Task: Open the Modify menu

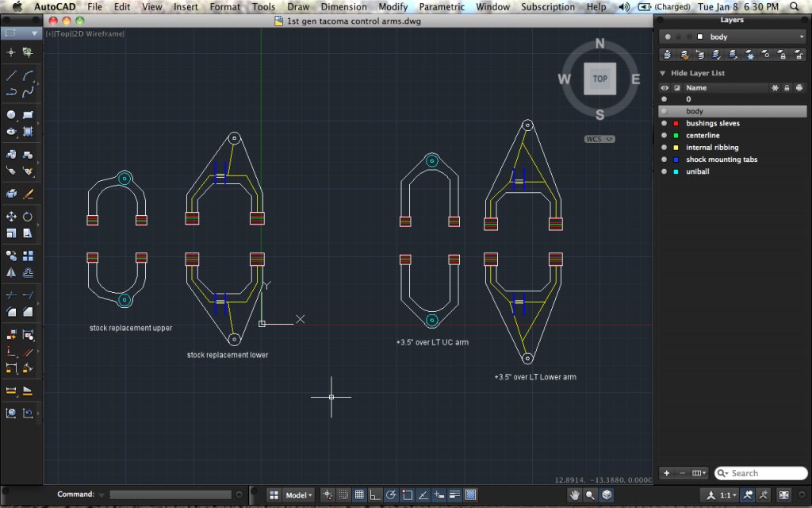Action: pos(393,6)
